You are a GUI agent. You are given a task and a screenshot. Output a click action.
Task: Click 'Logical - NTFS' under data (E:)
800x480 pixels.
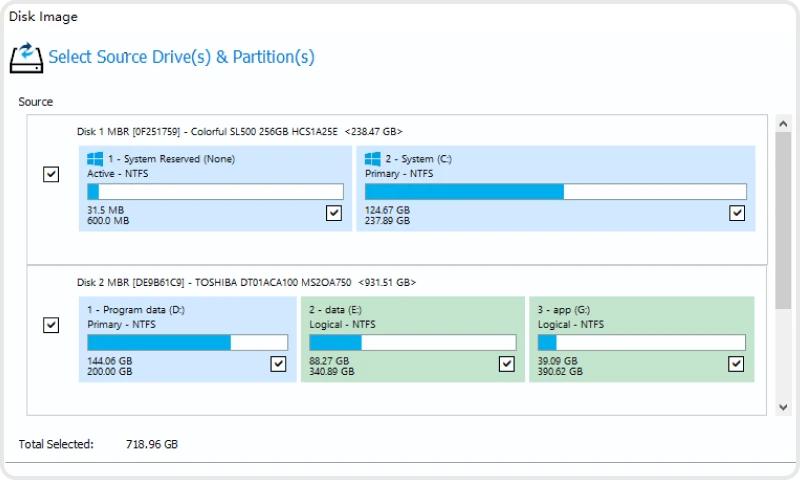click(342, 324)
